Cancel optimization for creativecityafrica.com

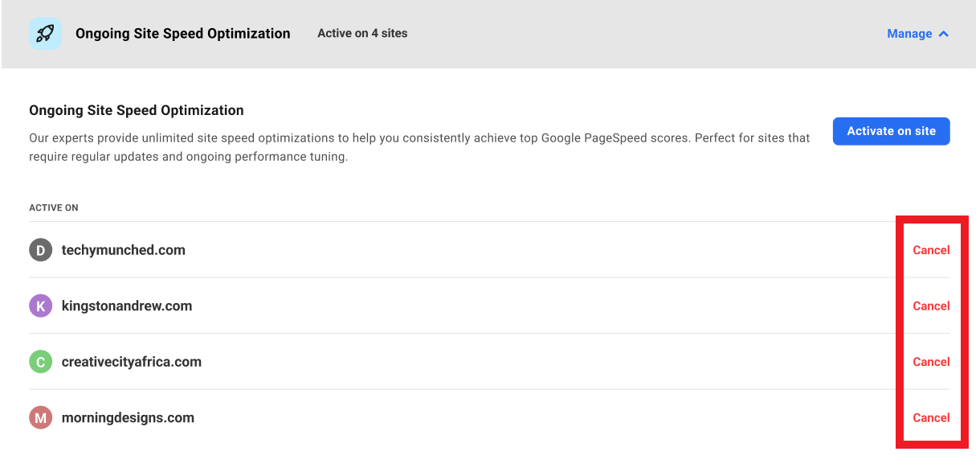(931, 362)
